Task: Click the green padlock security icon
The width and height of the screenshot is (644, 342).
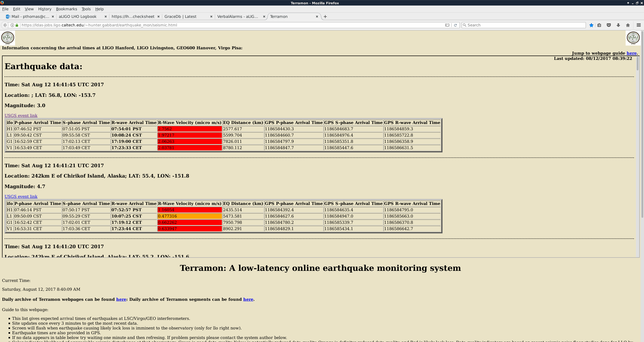Action: 17,25
